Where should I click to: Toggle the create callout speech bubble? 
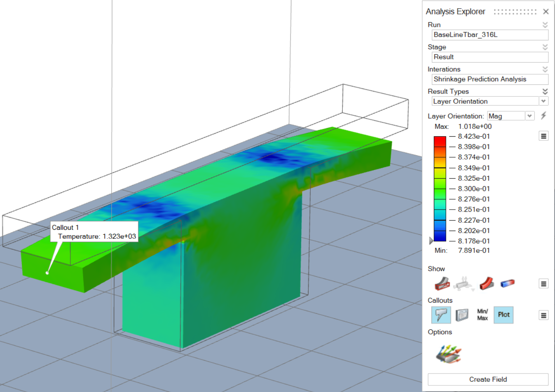point(441,315)
